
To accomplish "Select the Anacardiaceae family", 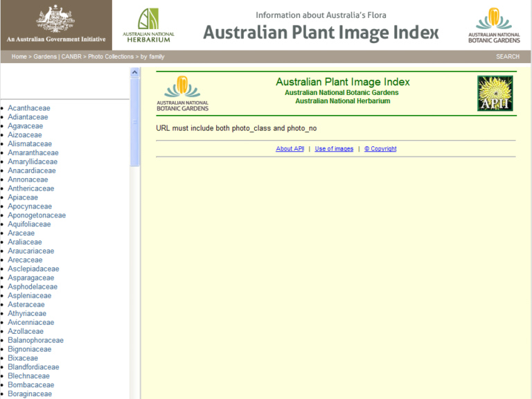I will [32, 170].
